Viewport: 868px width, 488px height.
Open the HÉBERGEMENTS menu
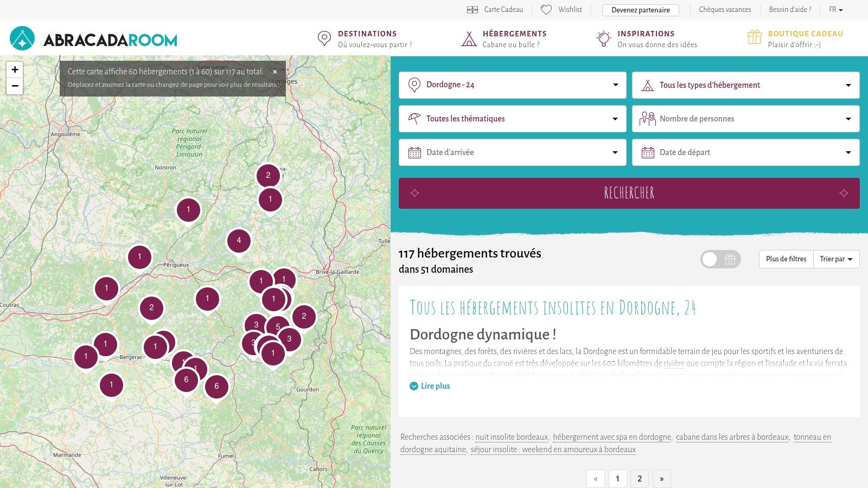tap(514, 38)
